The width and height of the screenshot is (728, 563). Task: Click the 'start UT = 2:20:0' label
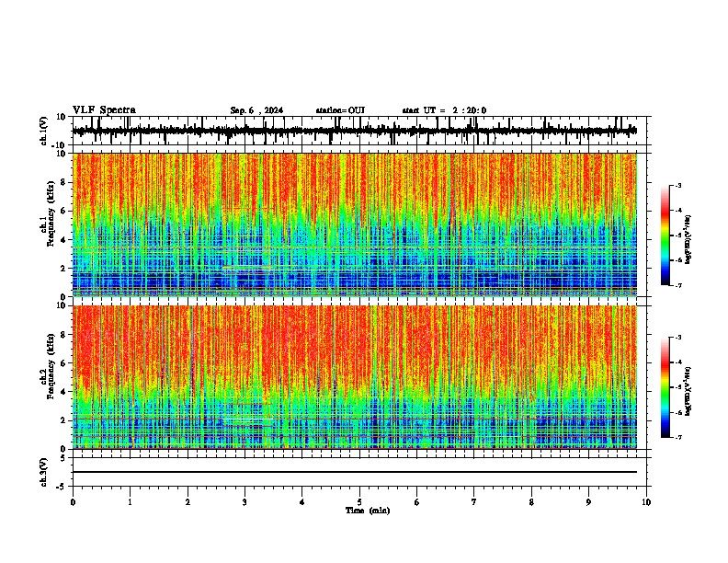point(444,110)
